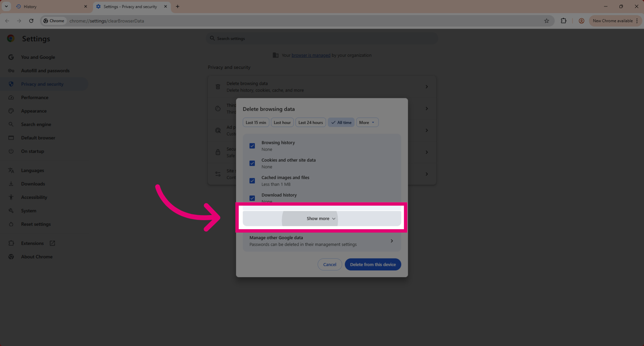This screenshot has width=644, height=346.
Task: Click the Cancel button
Action: pyautogui.click(x=330, y=264)
